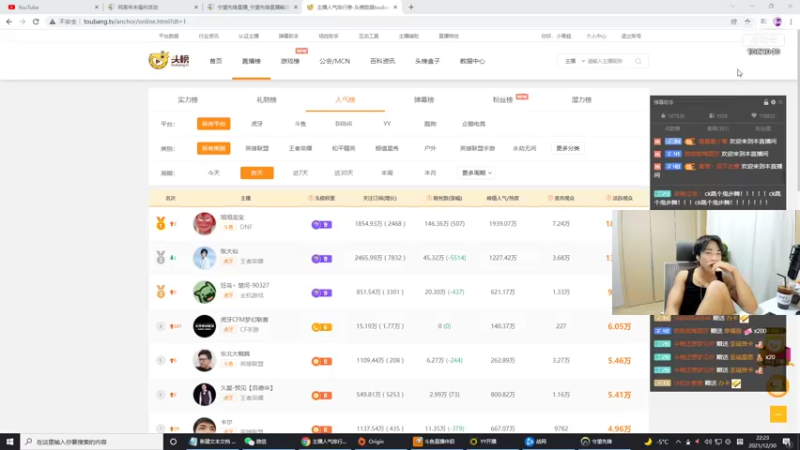
Task: Click the Windows taskbar search box
Action: coord(93,442)
